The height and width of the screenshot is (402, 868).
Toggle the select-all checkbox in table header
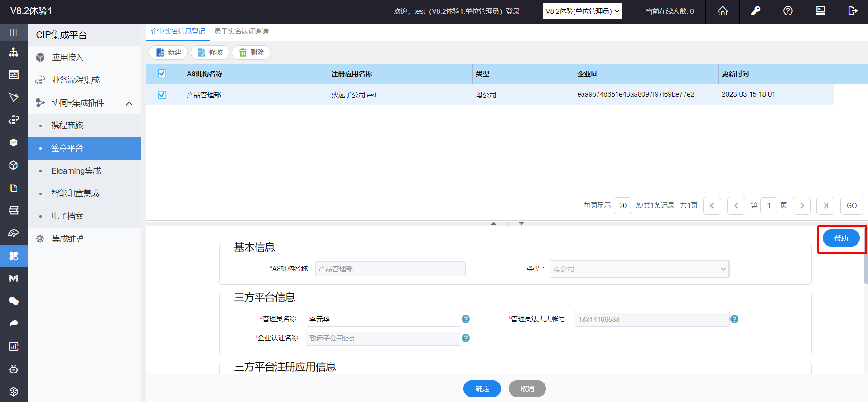point(162,73)
